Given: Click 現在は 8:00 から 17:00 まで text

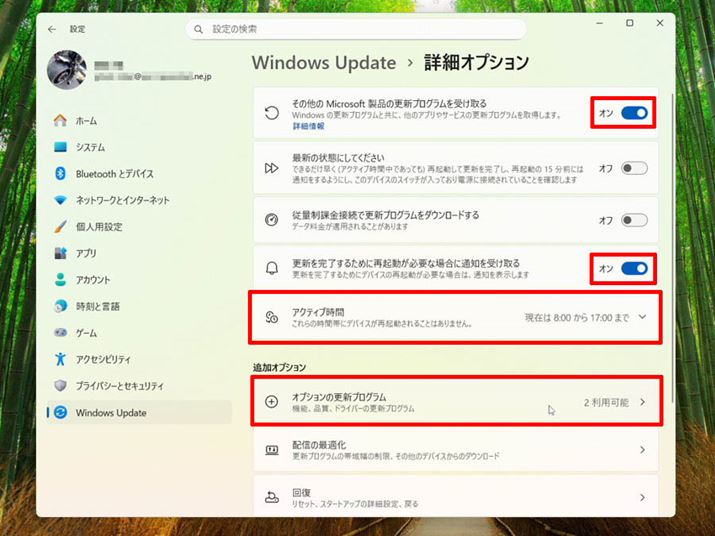Looking at the screenshot, I should (x=577, y=317).
